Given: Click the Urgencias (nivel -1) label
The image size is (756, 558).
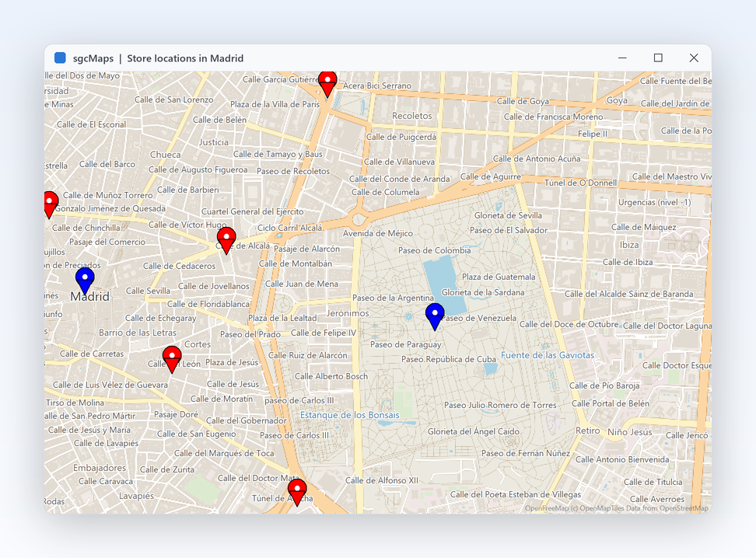Looking at the screenshot, I should [x=654, y=202].
